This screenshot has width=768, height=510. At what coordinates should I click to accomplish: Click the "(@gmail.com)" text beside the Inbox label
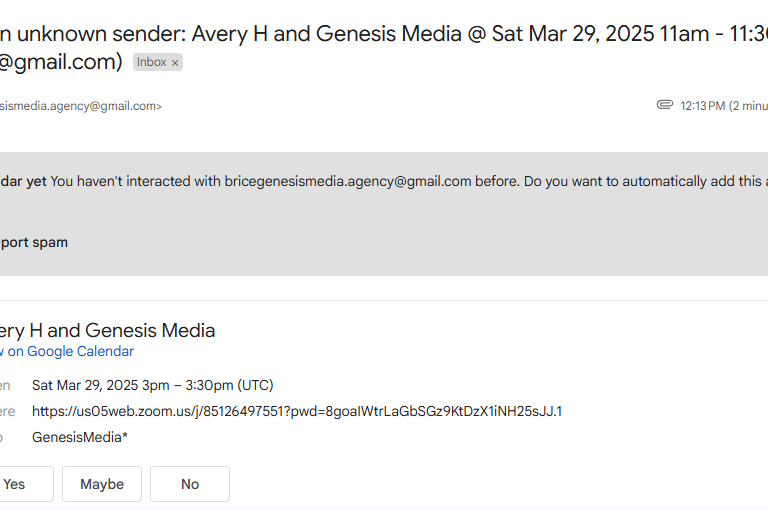pyautogui.click(x=61, y=62)
